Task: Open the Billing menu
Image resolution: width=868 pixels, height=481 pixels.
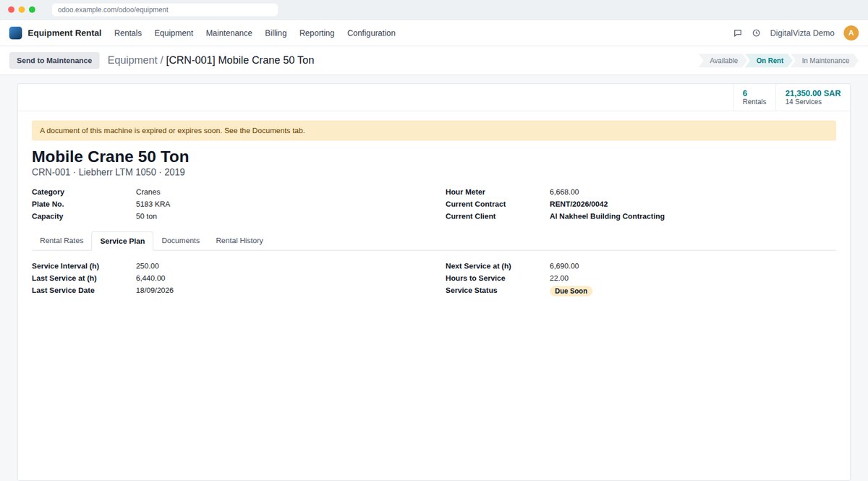Action: [x=276, y=33]
